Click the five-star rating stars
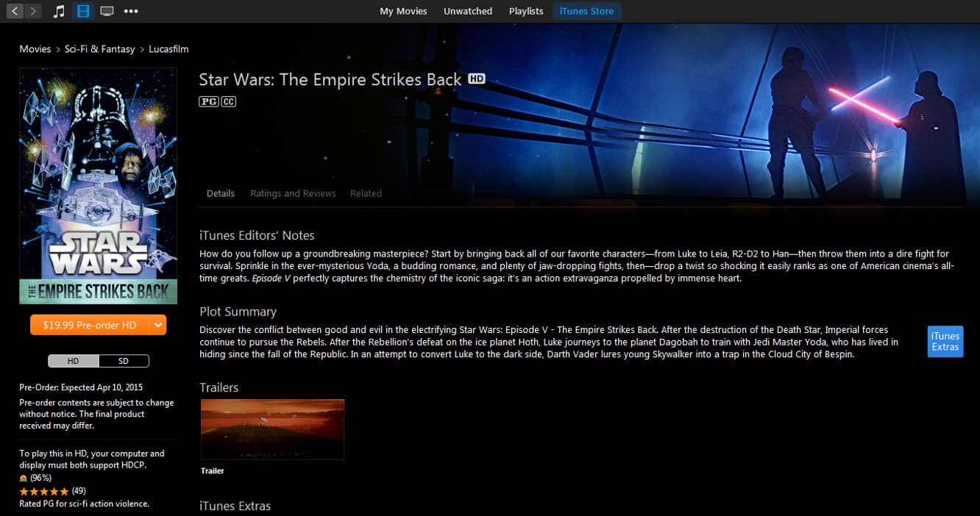Viewport: 980px width, 516px height. pyautogui.click(x=43, y=490)
